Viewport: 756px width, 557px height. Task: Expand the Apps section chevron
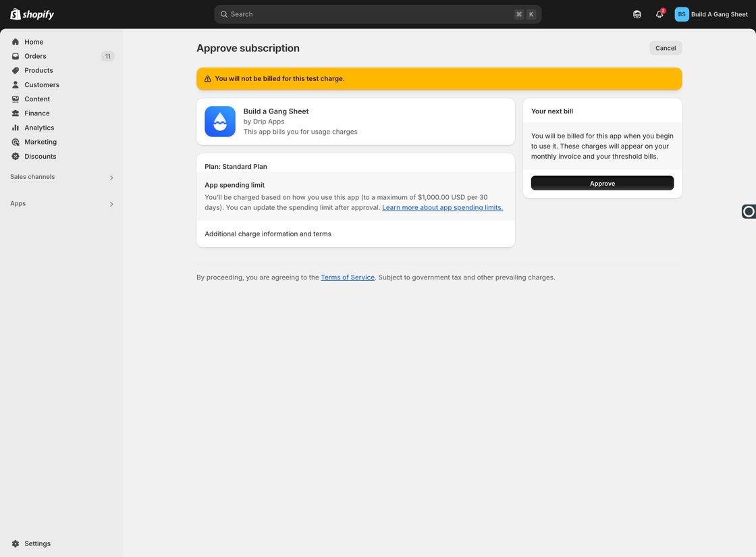tap(111, 205)
